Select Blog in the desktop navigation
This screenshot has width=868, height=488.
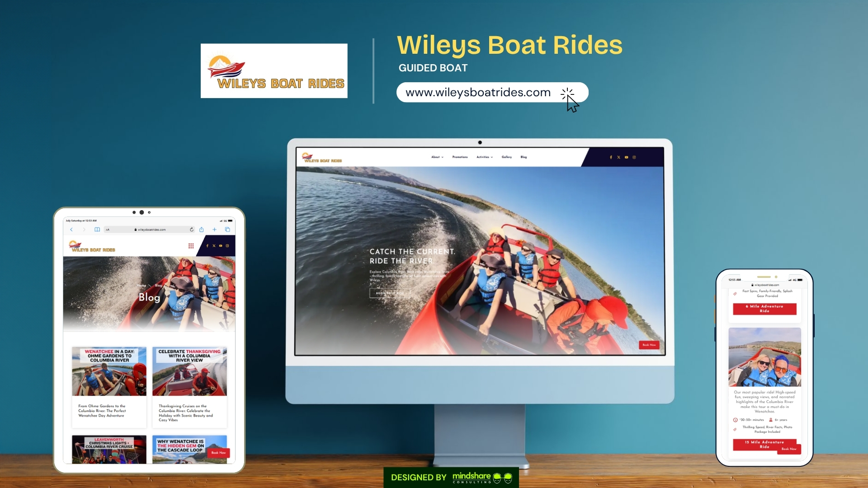pos(524,157)
